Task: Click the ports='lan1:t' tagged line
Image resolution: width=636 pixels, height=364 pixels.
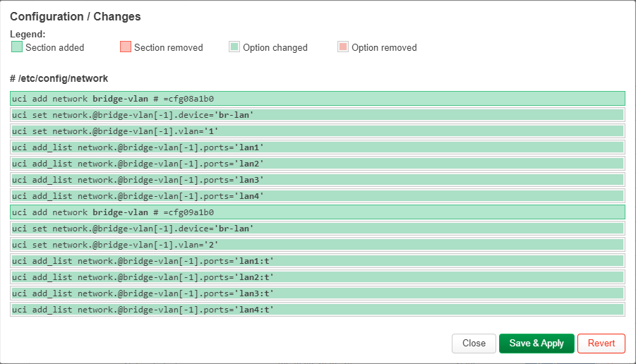Action: (318, 260)
